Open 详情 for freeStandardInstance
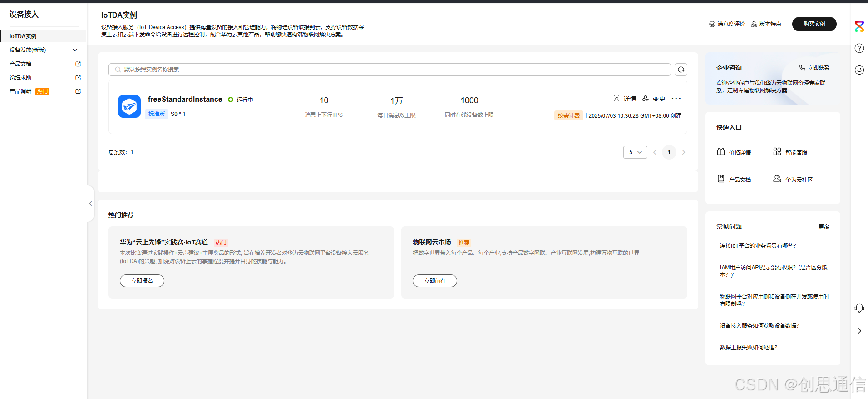 [625, 99]
